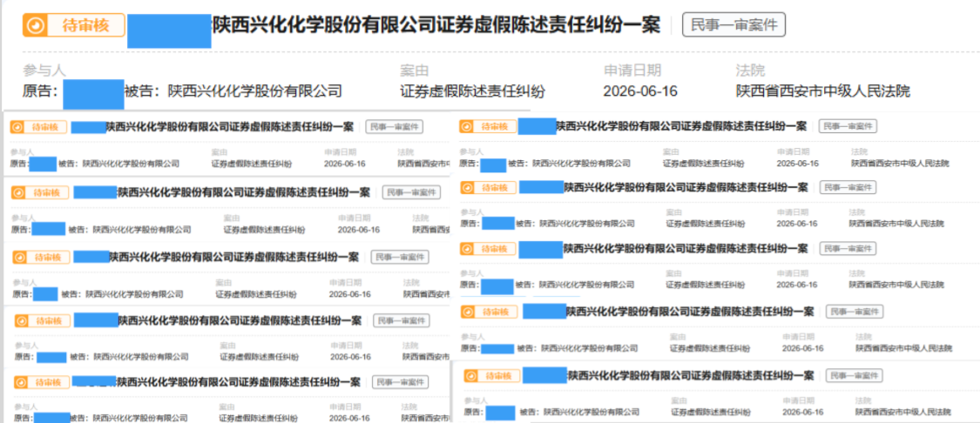Click the 参与人 label in the large top card
The height and width of the screenshot is (423, 980).
click(44, 70)
